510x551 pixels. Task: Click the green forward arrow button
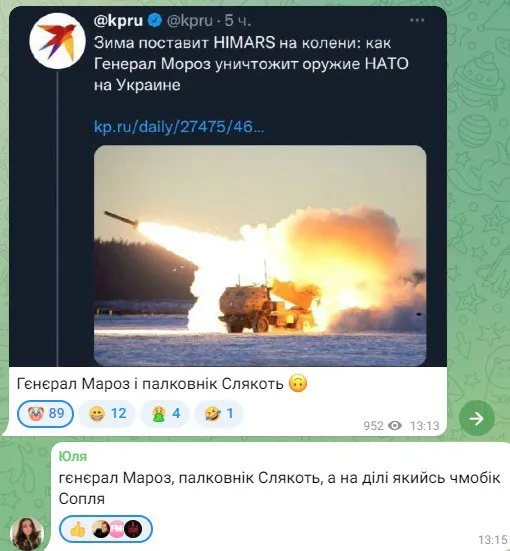477,418
